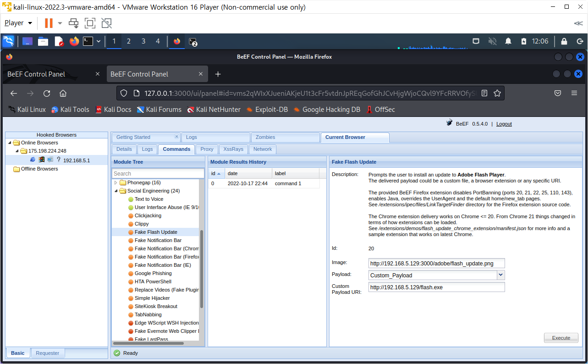Click the notification bell in the panel

[x=508, y=41]
